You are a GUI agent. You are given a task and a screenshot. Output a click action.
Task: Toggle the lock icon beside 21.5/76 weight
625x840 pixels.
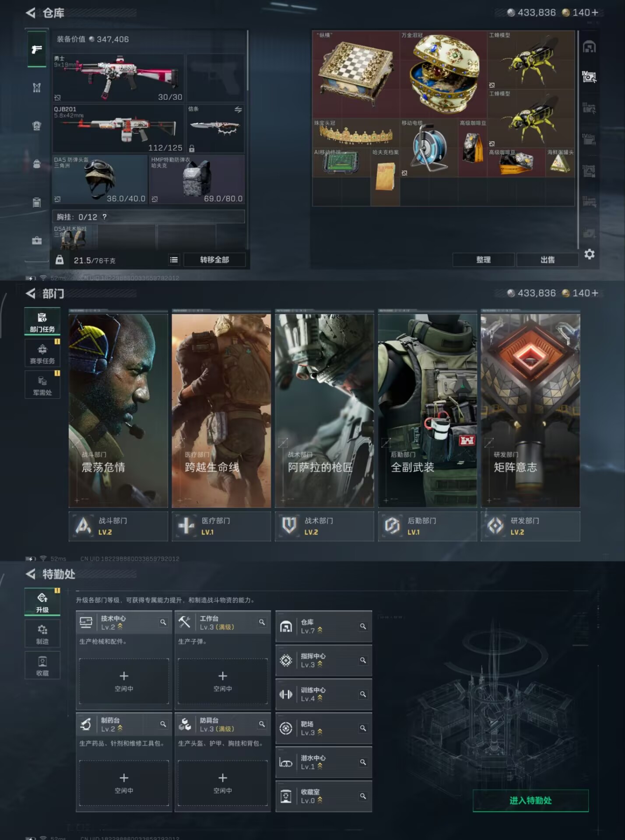click(x=60, y=260)
